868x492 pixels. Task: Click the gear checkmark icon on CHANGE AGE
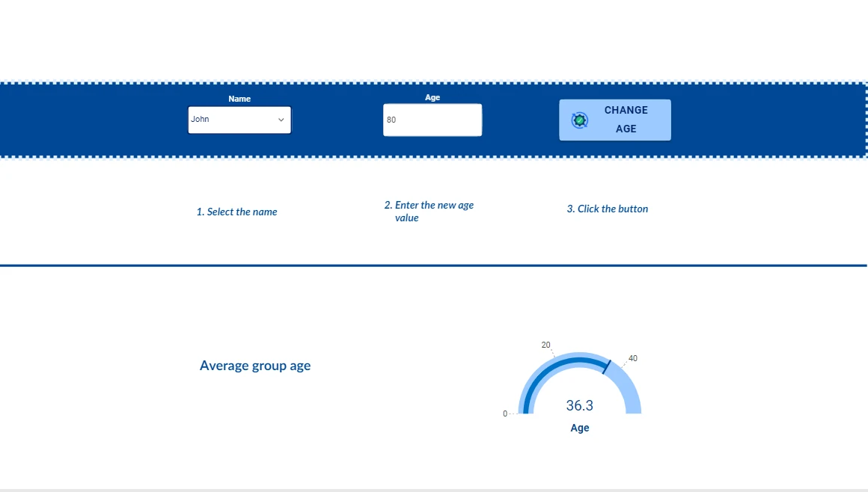580,120
